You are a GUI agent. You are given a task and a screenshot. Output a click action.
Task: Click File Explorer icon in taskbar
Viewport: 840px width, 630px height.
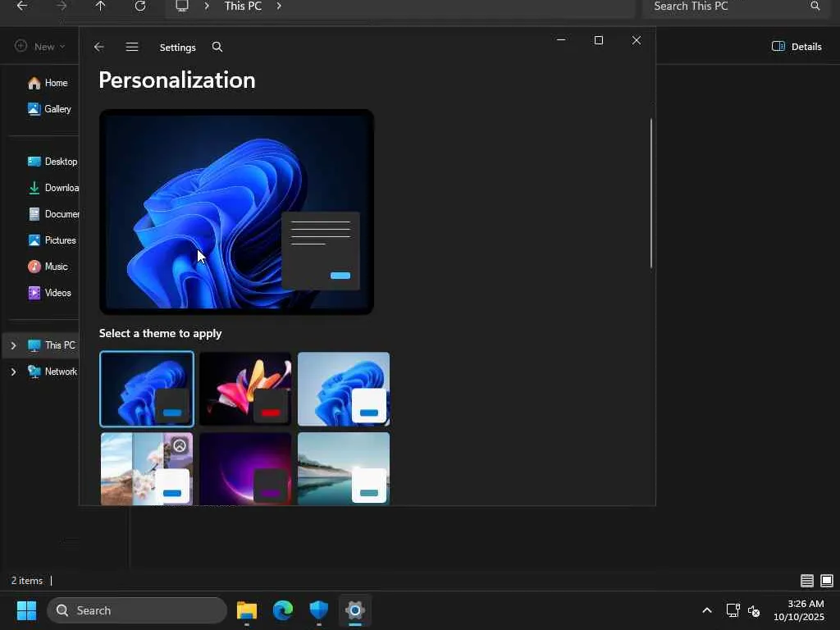(x=247, y=610)
